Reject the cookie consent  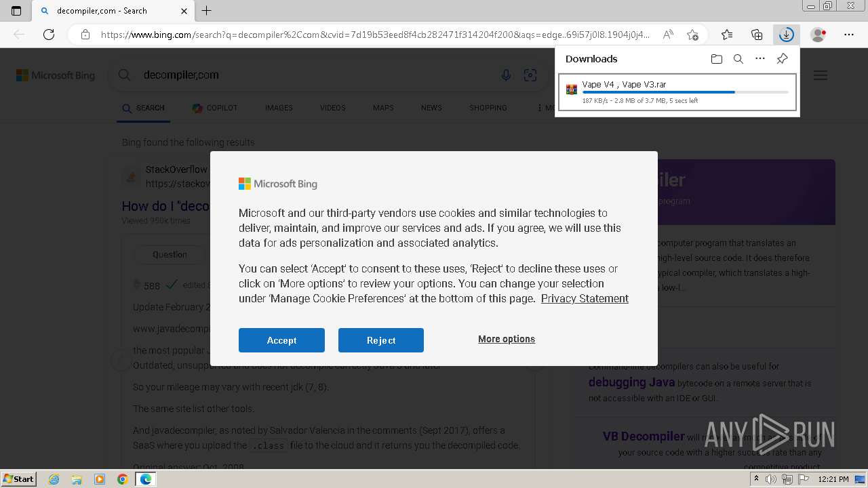[x=381, y=340]
